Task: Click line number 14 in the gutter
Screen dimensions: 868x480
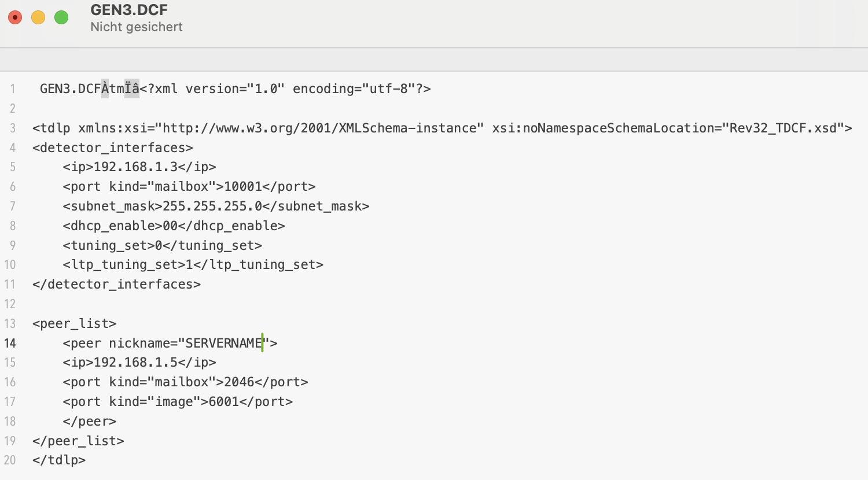Action: click(10, 344)
